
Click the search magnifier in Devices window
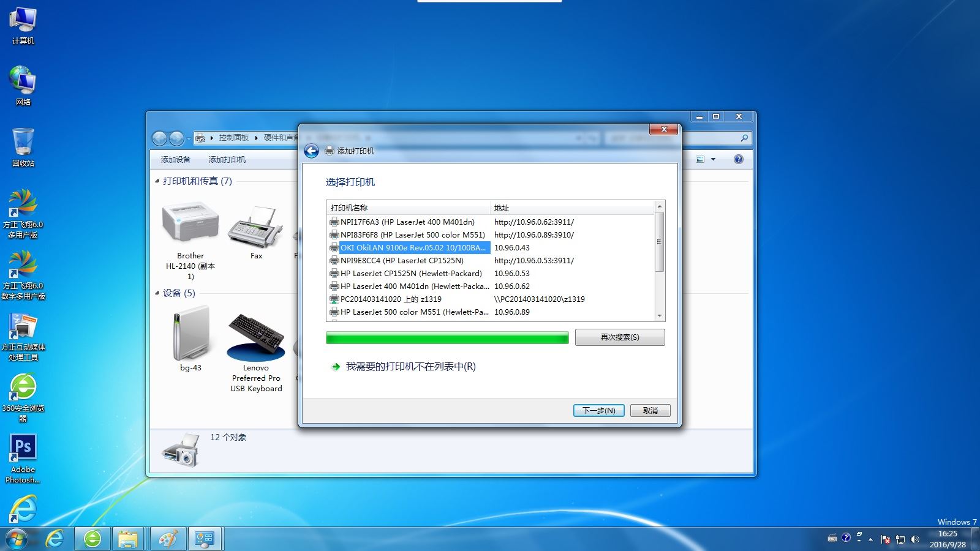pyautogui.click(x=744, y=138)
